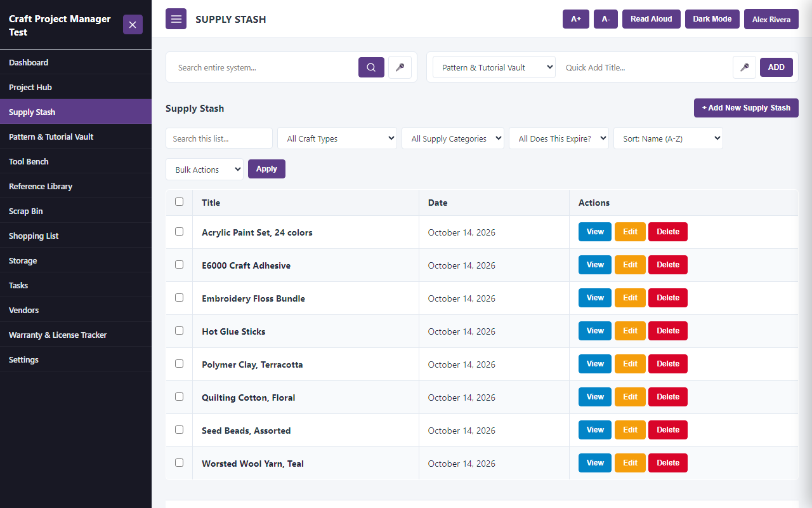
Task: Expand the All Craft Types filter
Action: click(337, 138)
